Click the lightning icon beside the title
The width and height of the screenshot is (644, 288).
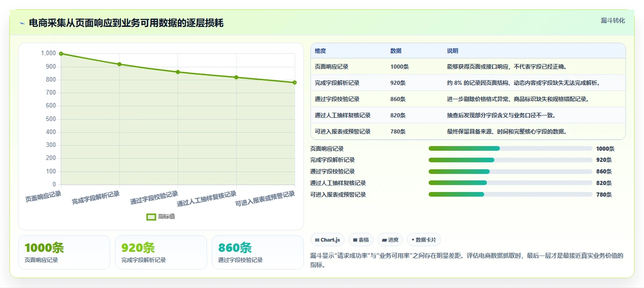coord(22,23)
